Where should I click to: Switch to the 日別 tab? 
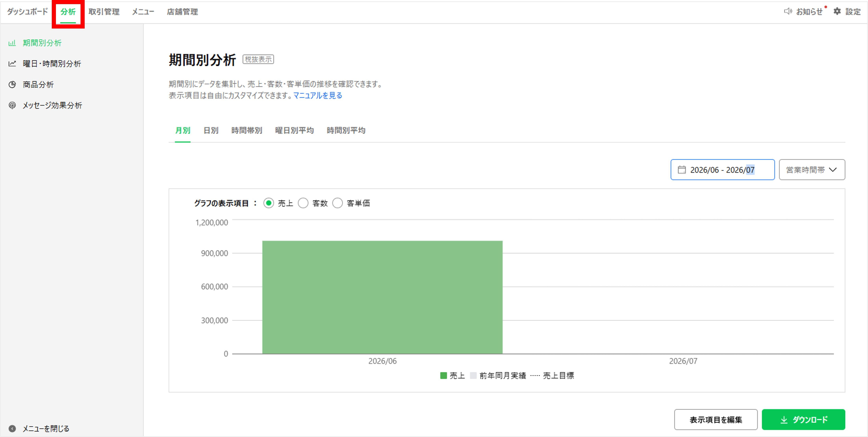pyautogui.click(x=211, y=131)
